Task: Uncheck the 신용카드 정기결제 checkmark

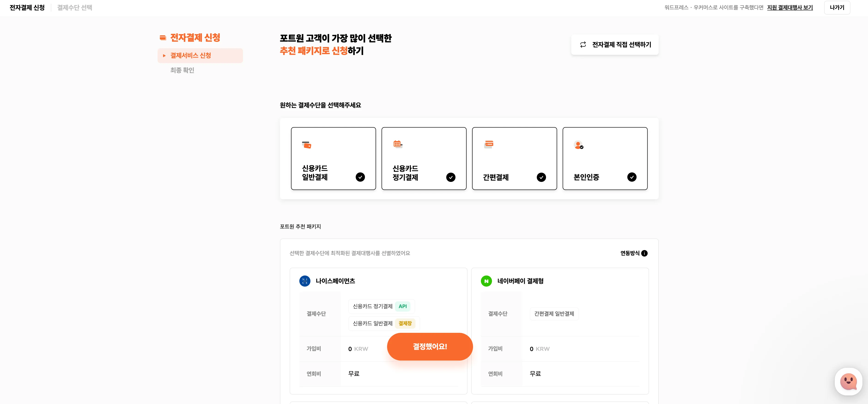Action: 451,177
